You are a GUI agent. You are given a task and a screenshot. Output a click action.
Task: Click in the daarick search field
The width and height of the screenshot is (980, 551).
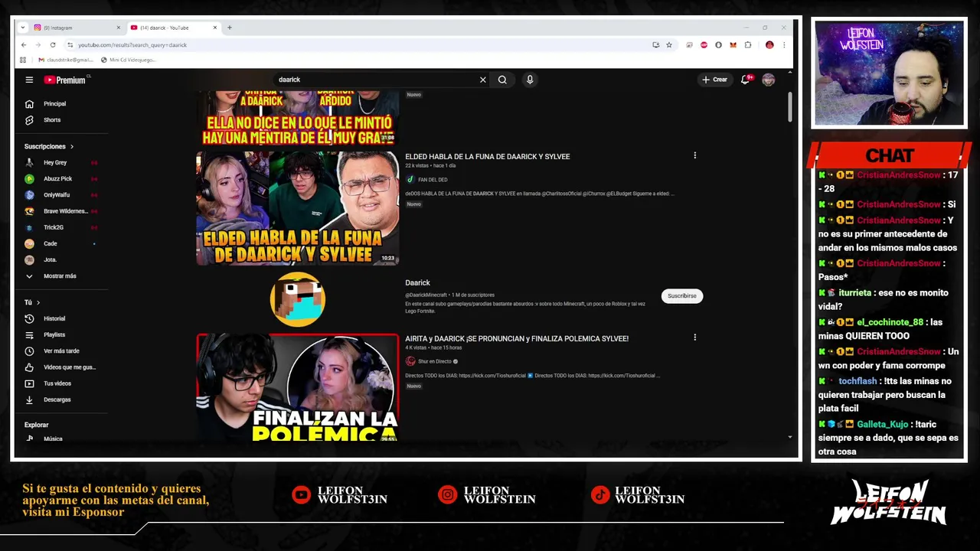pyautogui.click(x=375, y=80)
